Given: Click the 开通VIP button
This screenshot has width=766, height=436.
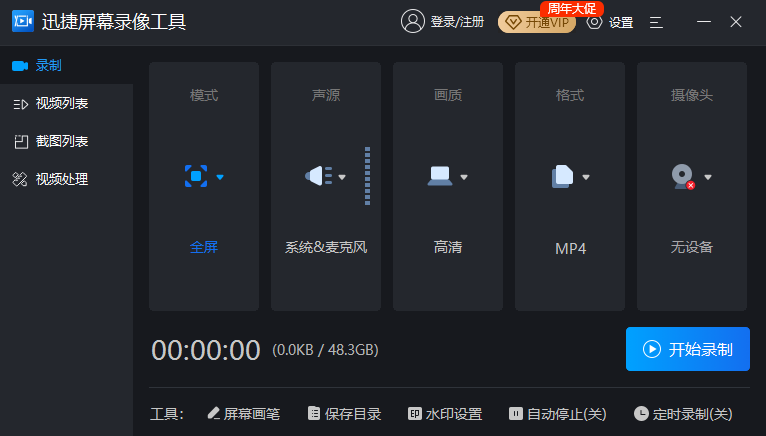Looking at the screenshot, I should click(x=536, y=22).
